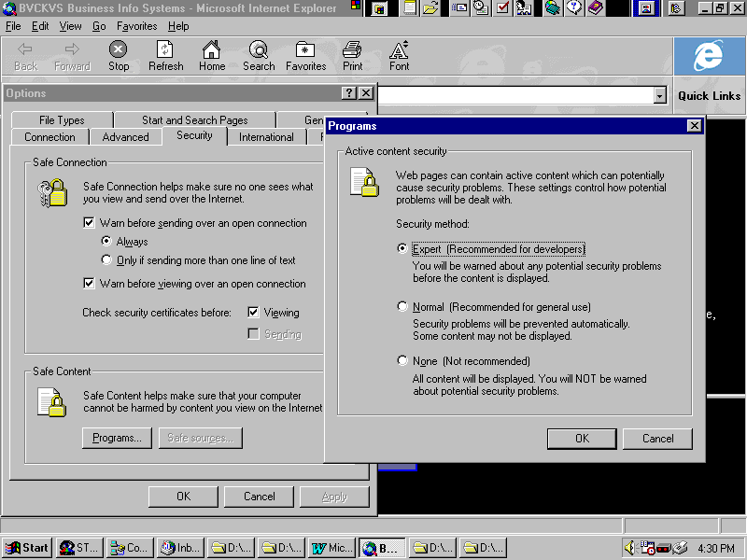The image size is (747, 560).
Task: Click the Quick Links bar
Action: (709, 96)
